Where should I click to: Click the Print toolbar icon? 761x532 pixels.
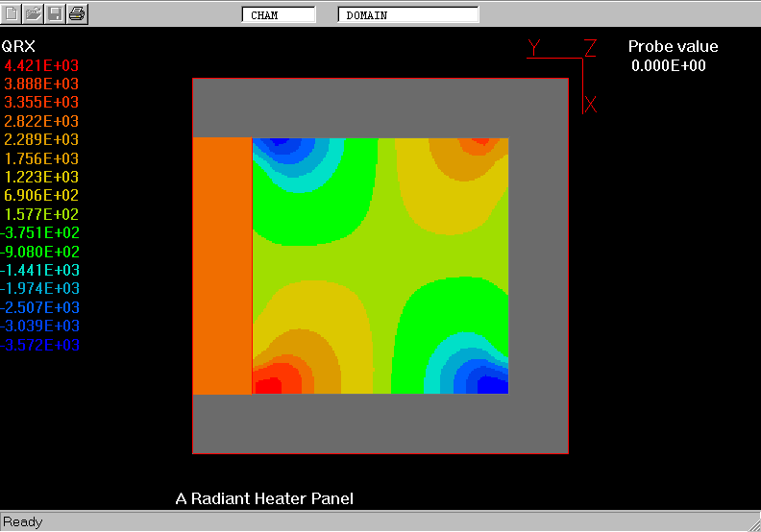[x=78, y=13]
